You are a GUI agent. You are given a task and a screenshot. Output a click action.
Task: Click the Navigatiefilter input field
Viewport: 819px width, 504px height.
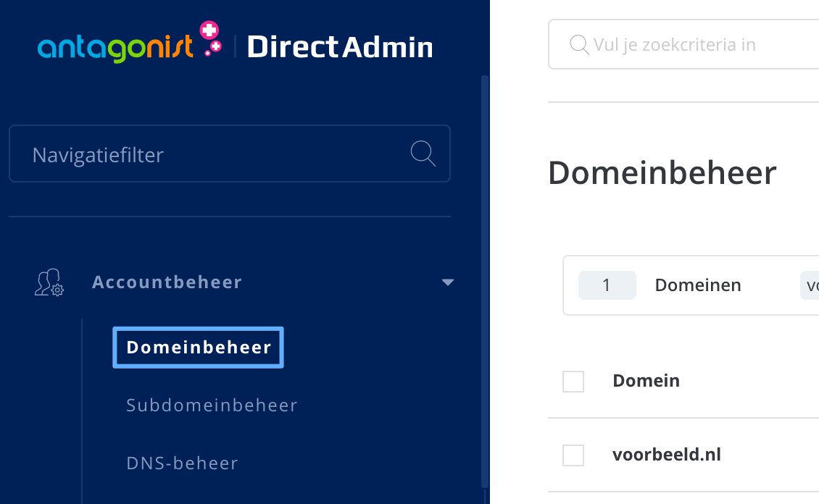click(x=181, y=154)
